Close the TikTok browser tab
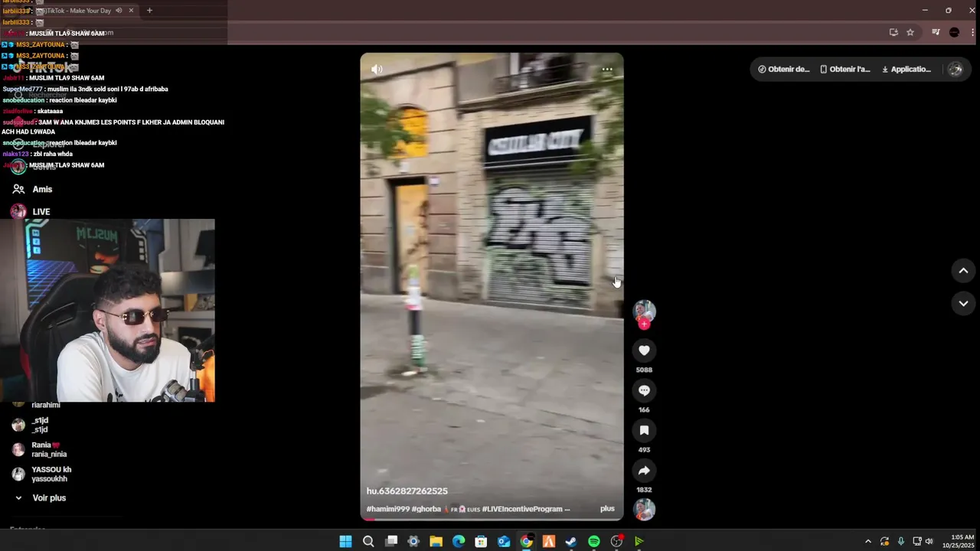 [131, 11]
